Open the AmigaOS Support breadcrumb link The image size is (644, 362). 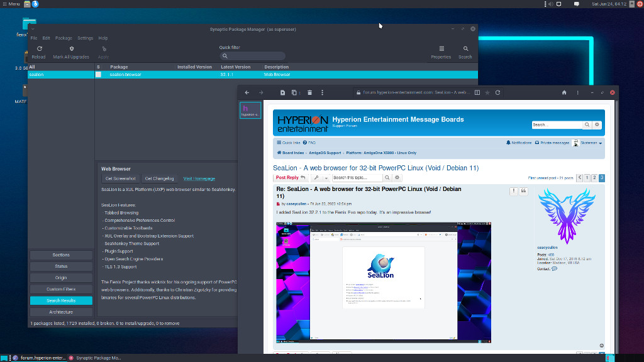(325, 153)
